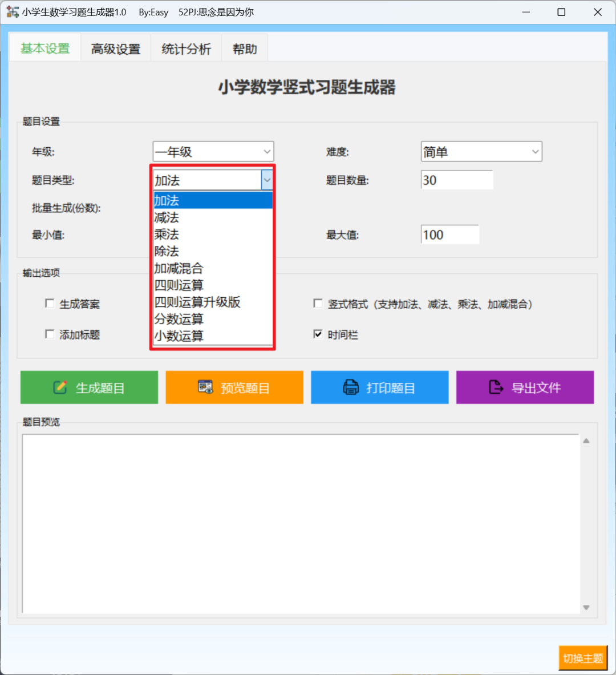Click the preview area scrollbar down arrow
Screen dimensions: 616x675
coord(586,607)
